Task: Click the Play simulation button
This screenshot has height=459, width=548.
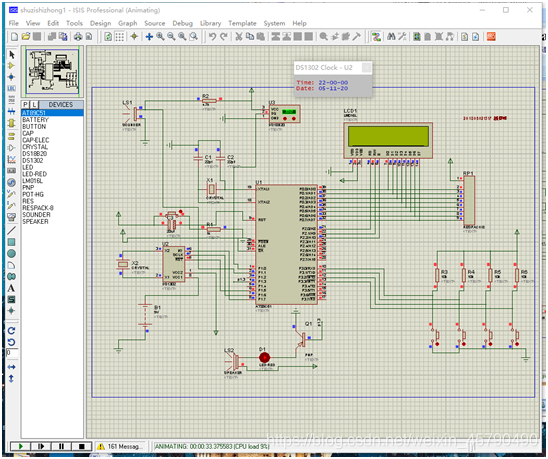Action: (x=20, y=446)
